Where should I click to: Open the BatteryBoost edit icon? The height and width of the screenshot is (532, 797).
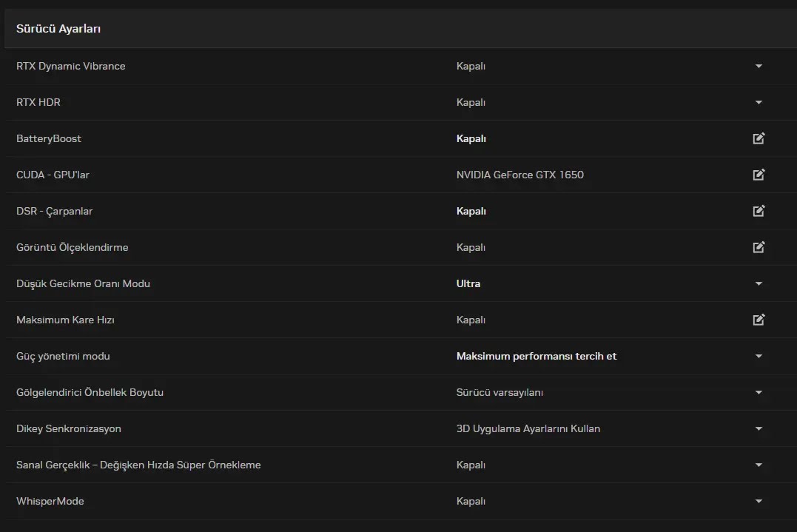click(759, 138)
